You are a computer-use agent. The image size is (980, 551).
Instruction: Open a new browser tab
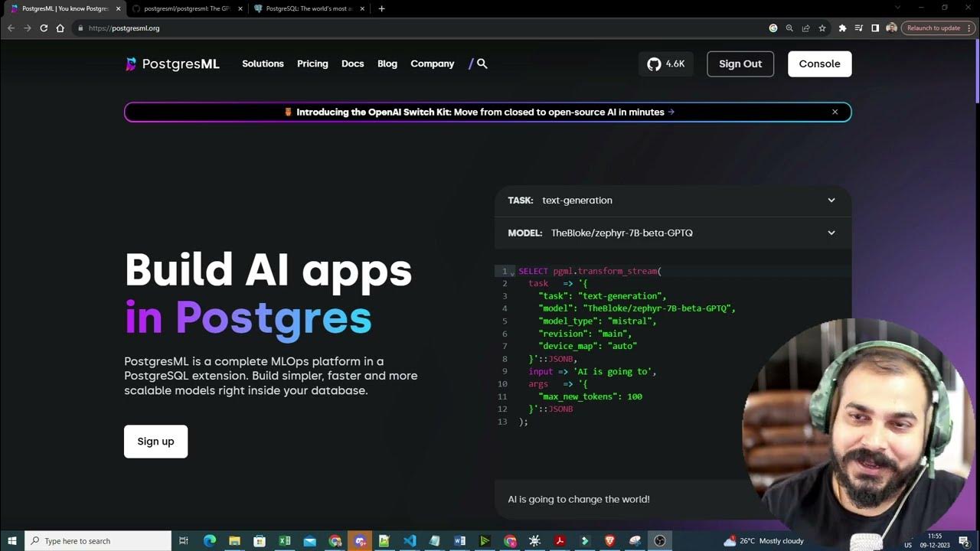pos(381,8)
